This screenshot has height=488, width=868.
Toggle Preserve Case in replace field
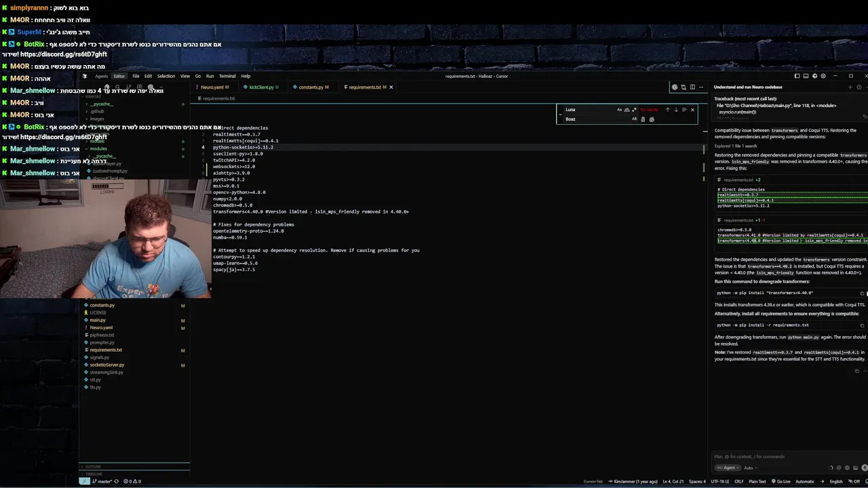coord(634,119)
